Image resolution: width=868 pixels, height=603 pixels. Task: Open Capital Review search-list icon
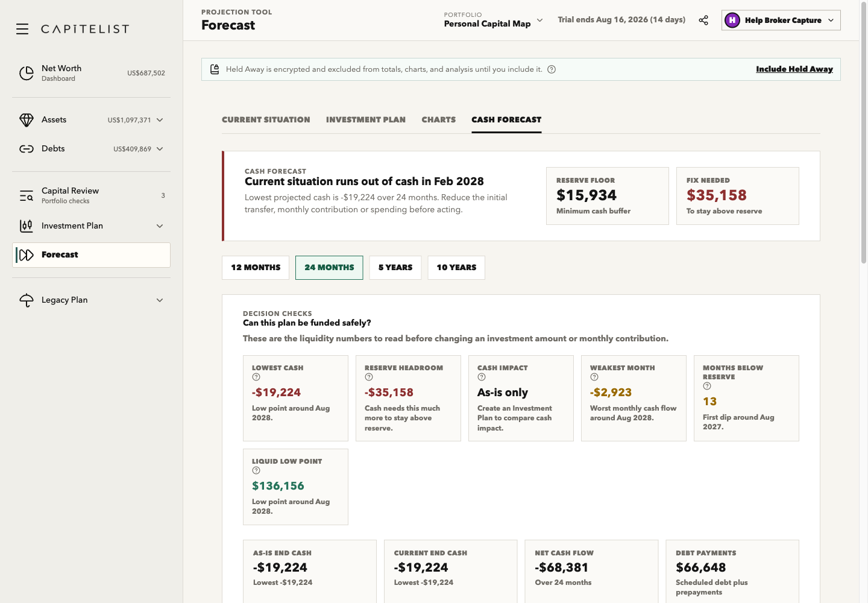(27, 195)
